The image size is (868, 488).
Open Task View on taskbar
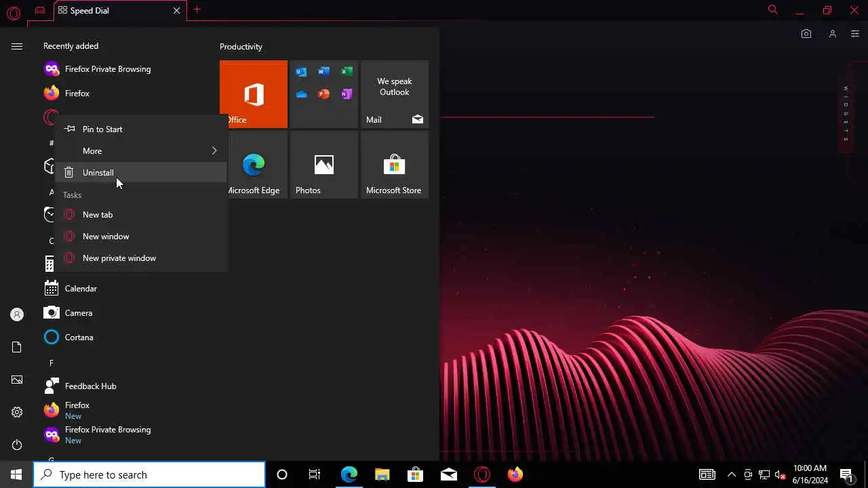click(315, 474)
